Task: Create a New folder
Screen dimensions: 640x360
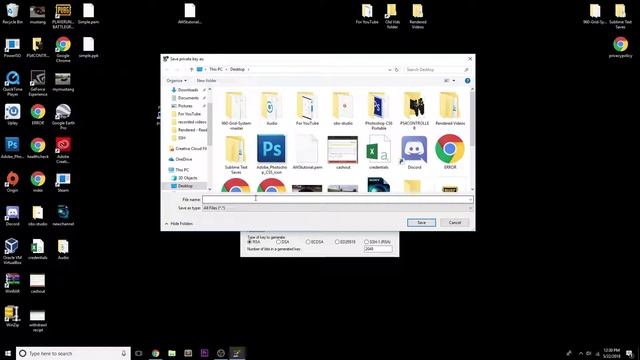Action: click(206, 81)
